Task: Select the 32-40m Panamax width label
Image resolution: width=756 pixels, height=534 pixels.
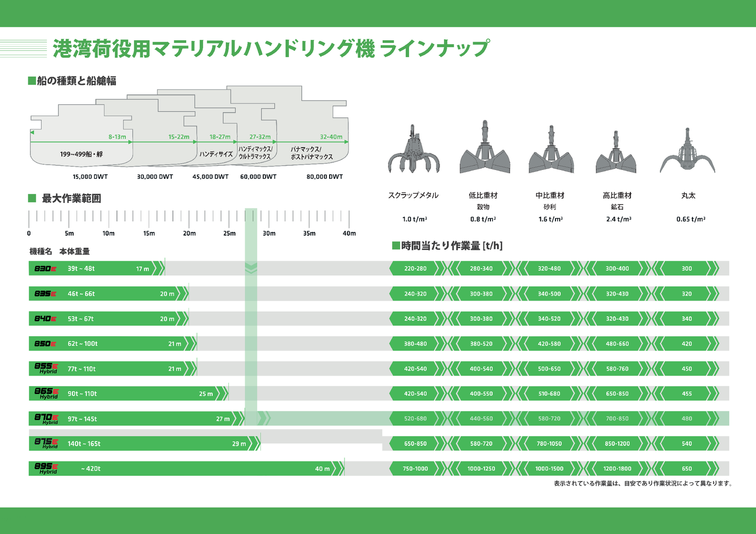Action: pyautogui.click(x=331, y=137)
